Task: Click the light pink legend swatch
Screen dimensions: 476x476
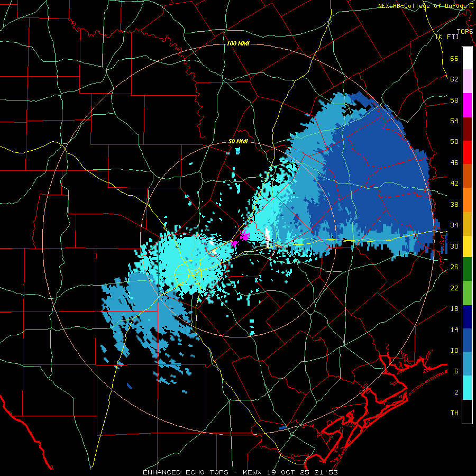Action: [467, 81]
